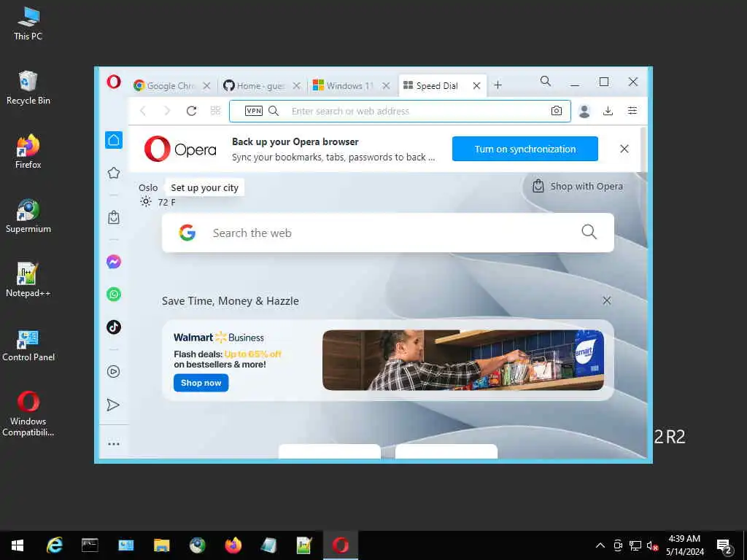Close the GitHub Home tab

tap(296, 86)
